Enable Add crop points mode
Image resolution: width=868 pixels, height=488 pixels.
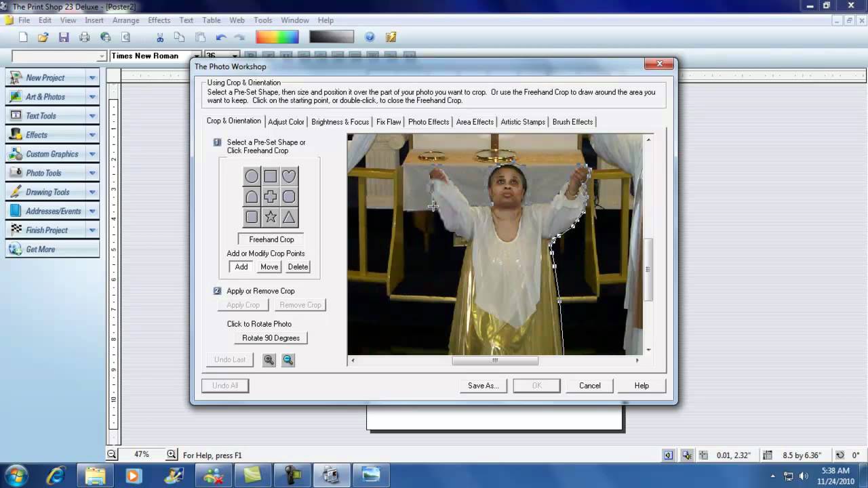241,267
